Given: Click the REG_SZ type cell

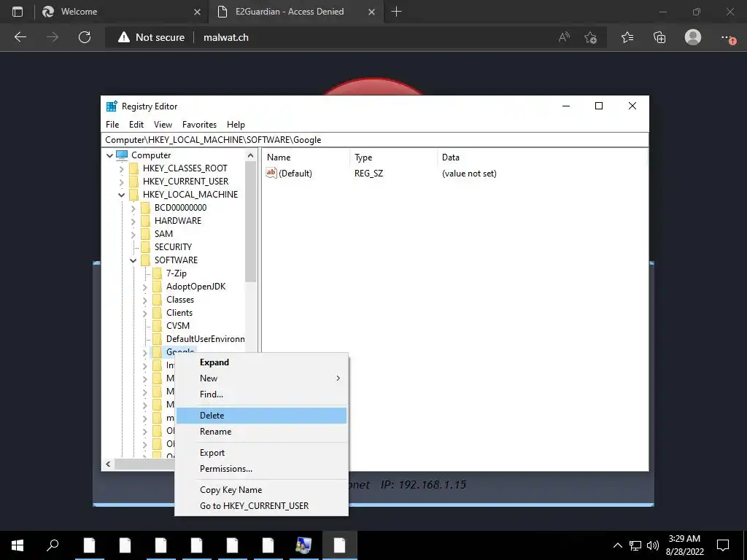Looking at the screenshot, I should coord(368,174).
